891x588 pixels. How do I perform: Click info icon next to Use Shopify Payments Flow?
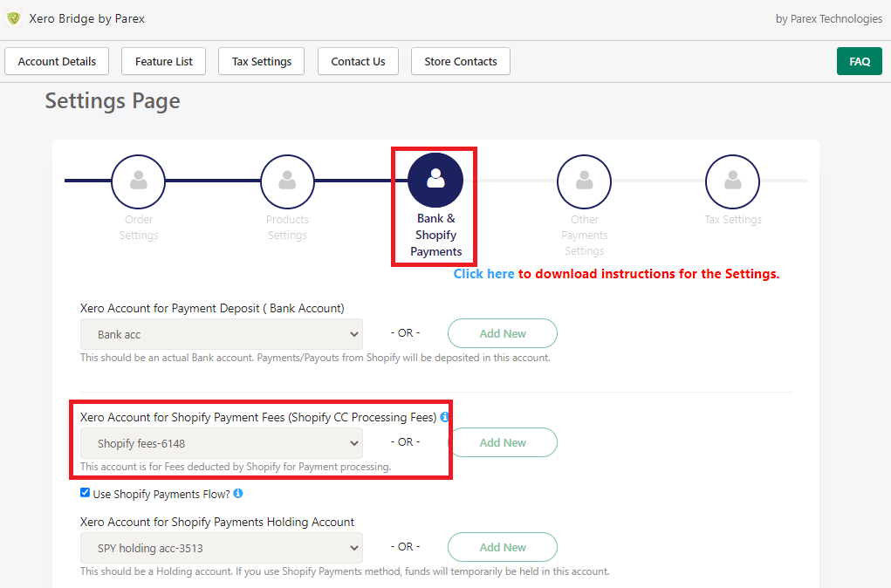[x=238, y=493]
